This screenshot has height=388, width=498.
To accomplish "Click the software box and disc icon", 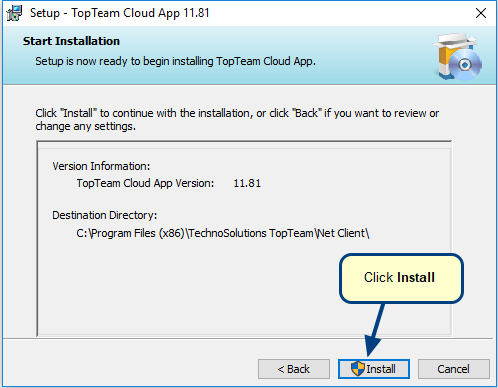I will [x=457, y=56].
